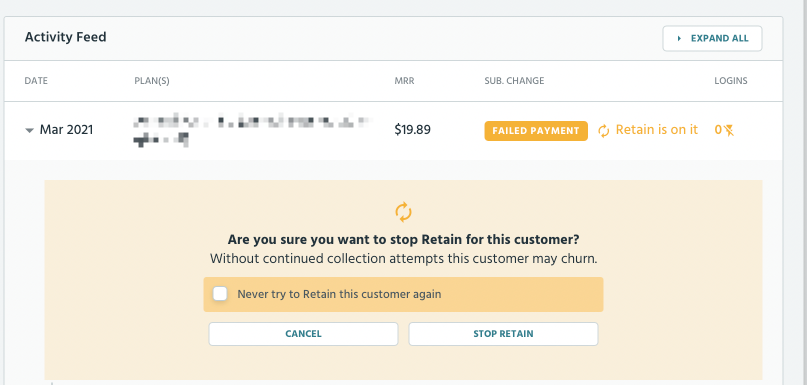The image size is (807, 385).
Task: Click the MRR column header
Action: click(x=404, y=81)
